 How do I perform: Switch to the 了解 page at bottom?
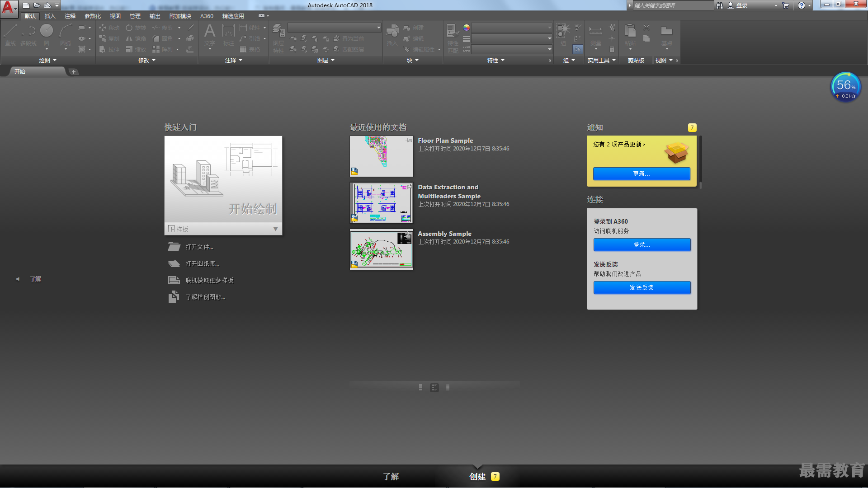391,476
